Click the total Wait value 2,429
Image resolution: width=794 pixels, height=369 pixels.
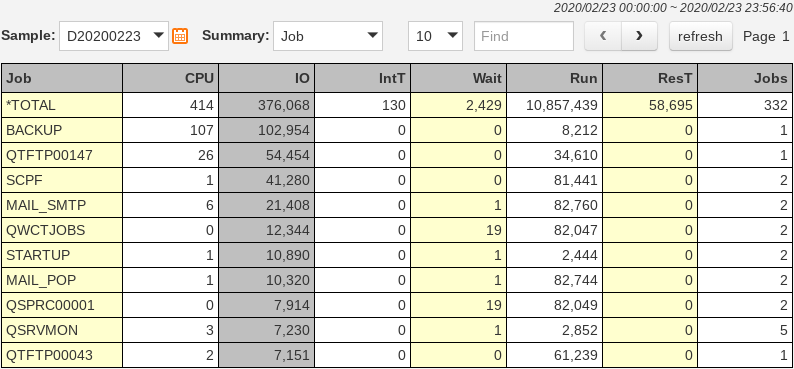pos(484,105)
